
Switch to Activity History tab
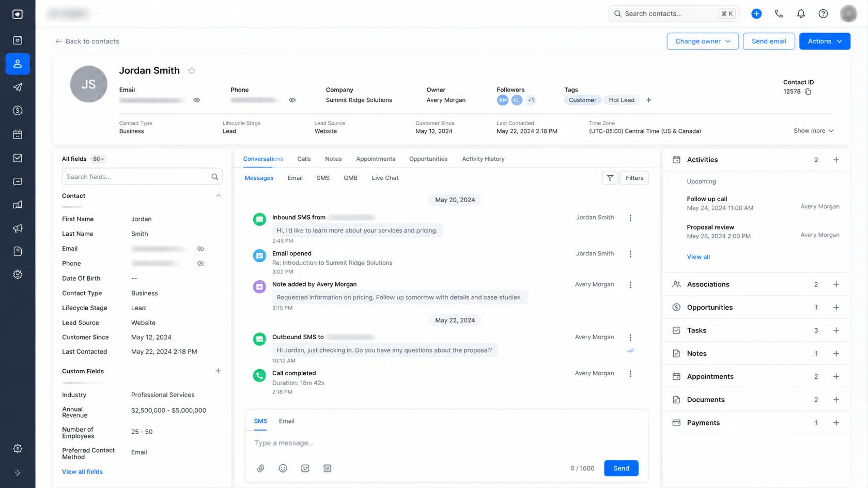(x=483, y=159)
